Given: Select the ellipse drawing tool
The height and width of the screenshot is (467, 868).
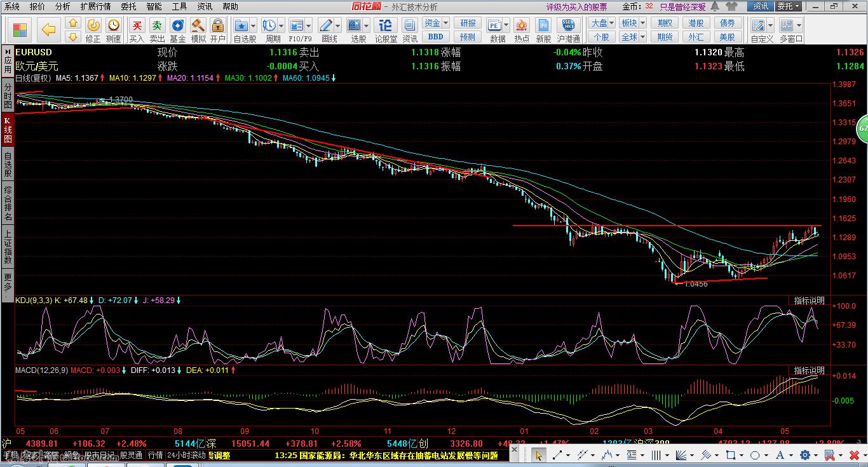Looking at the screenshot, I should [x=755, y=455].
